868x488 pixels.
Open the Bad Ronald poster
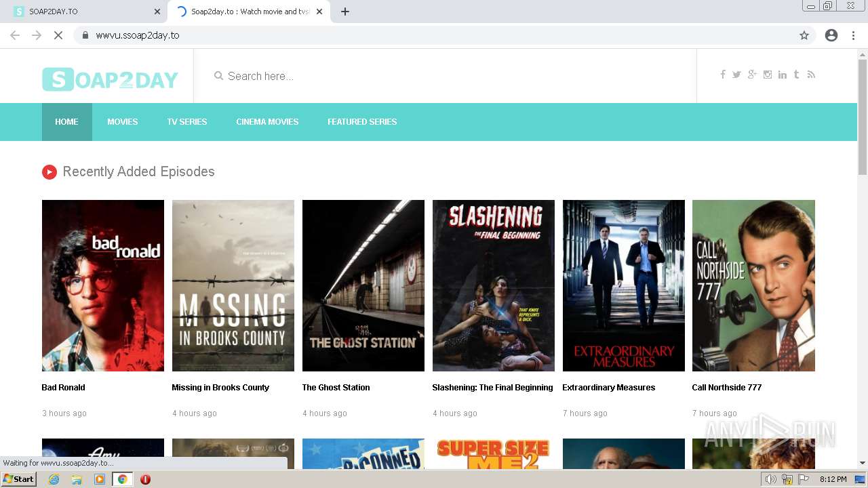pos(103,285)
